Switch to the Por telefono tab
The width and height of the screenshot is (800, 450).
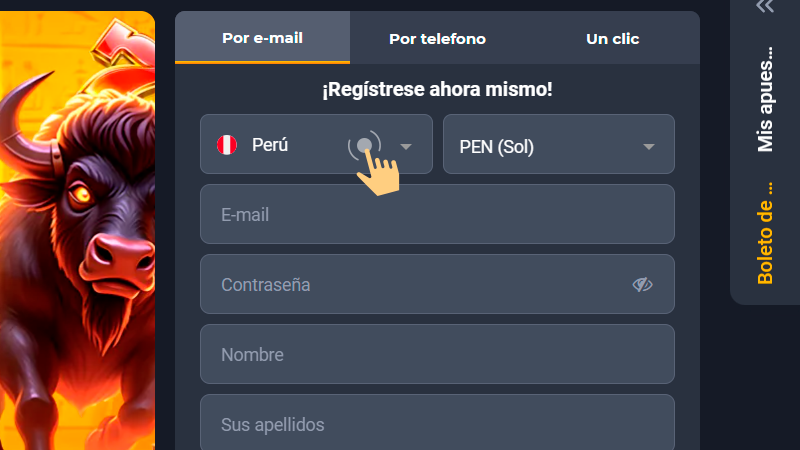pos(437,39)
